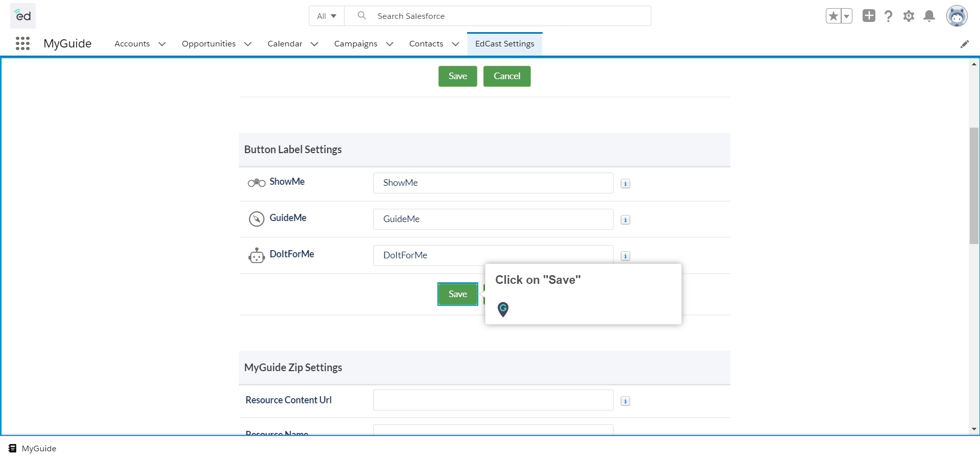Open the Global Actions plus icon
Screen dimensions: 980x461
point(869,16)
